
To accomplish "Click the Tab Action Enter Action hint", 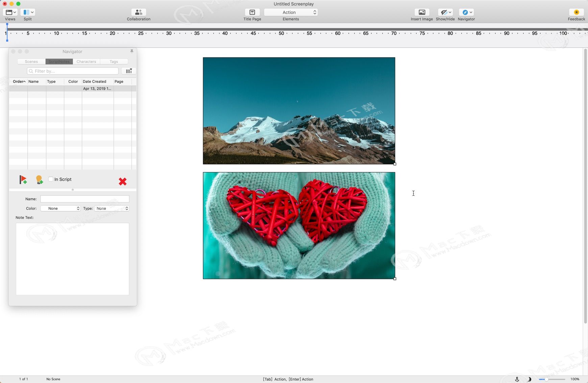I will pos(288,379).
